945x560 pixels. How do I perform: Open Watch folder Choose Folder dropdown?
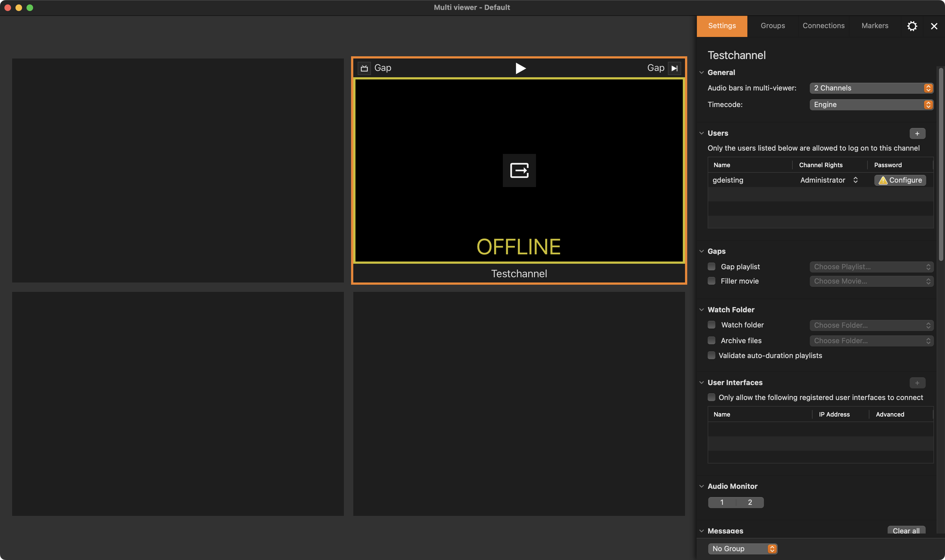pyautogui.click(x=871, y=326)
